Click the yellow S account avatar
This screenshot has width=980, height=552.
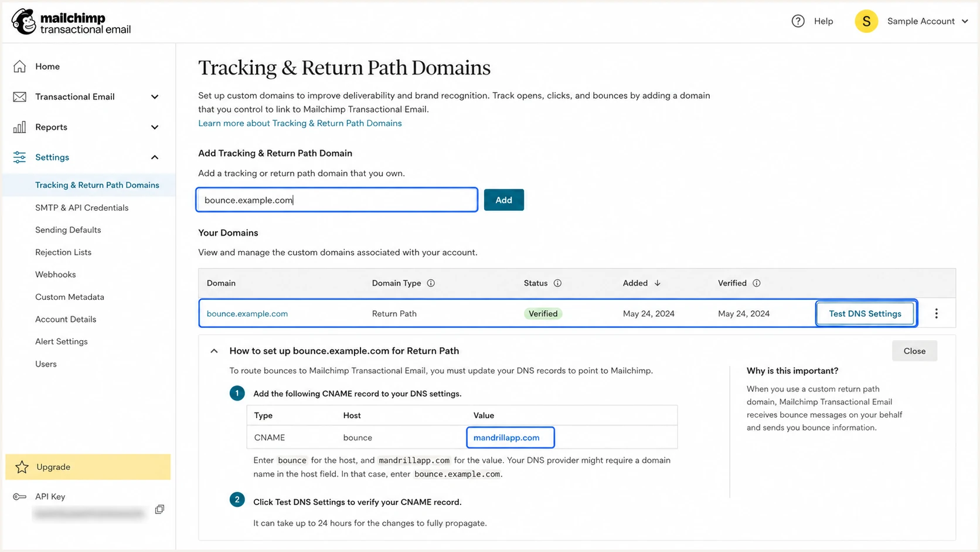866,21
